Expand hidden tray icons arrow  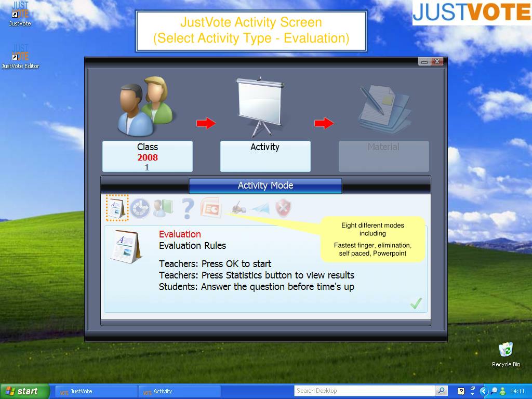[x=483, y=391]
